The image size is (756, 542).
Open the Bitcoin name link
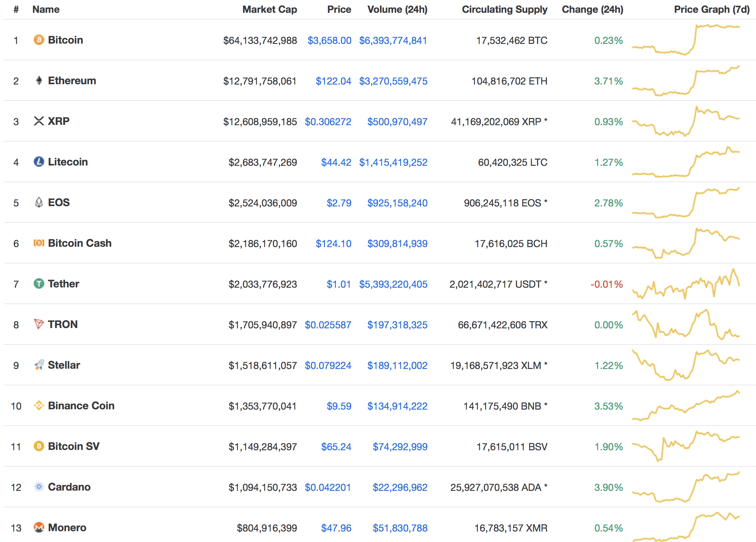pos(65,40)
